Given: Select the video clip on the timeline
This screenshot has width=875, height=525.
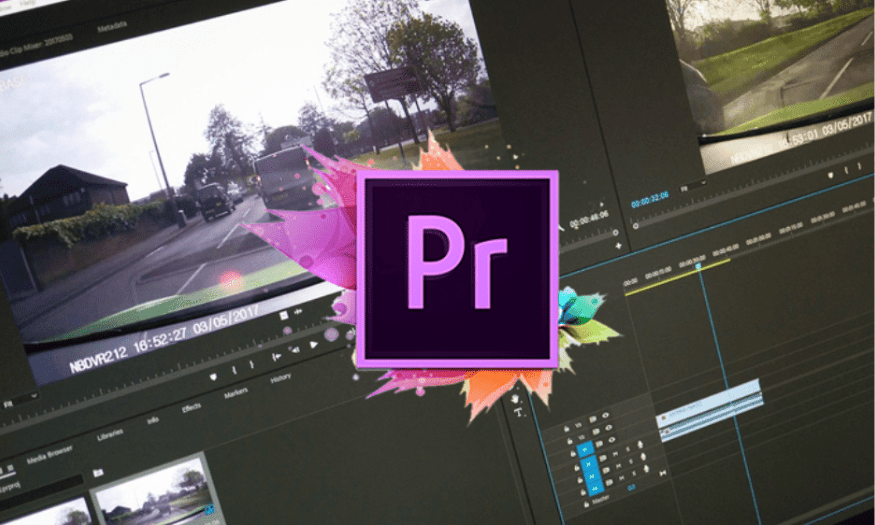Looking at the screenshot, I should [710, 402].
